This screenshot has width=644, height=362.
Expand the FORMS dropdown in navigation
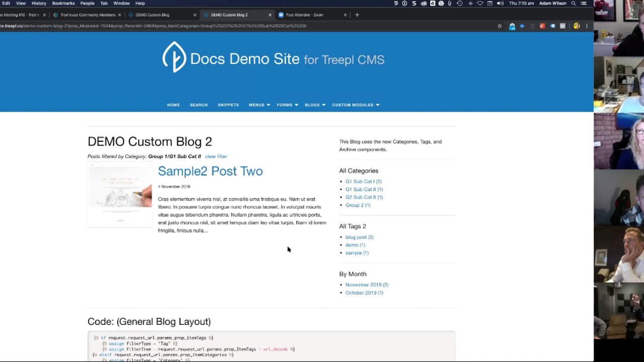pyautogui.click(x=287, y=105)
